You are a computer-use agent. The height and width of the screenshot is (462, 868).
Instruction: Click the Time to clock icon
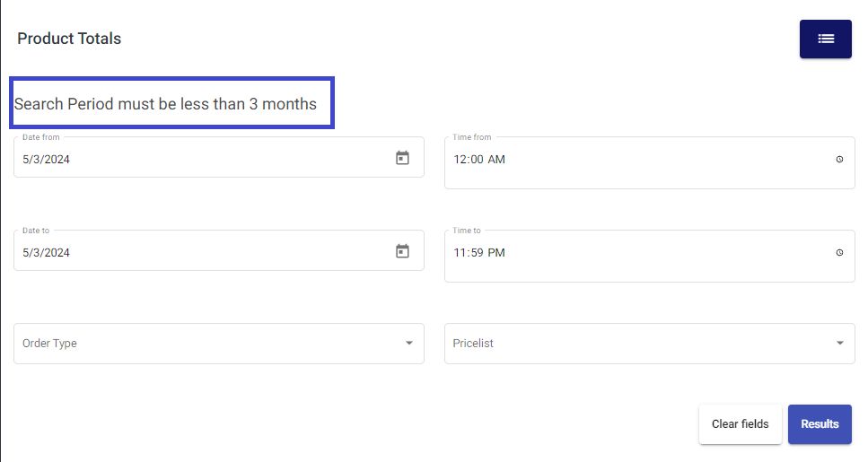839,252
